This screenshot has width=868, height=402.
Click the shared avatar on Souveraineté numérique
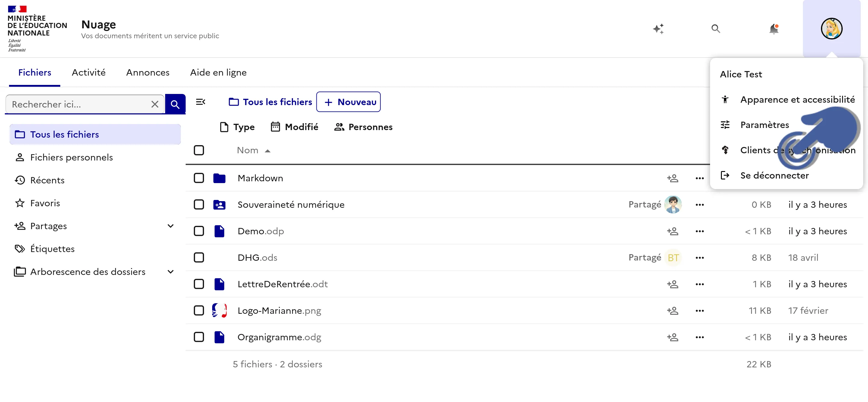click(x=673, y=204)
